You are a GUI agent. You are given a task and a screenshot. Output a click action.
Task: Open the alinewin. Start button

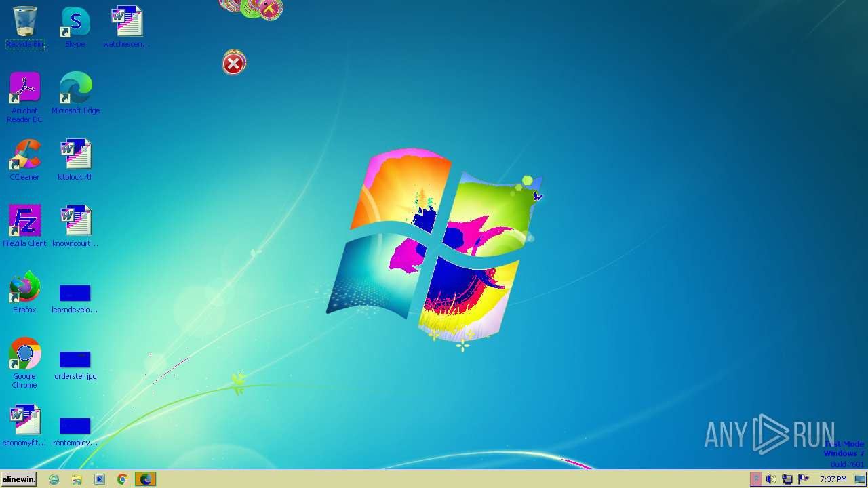[x=19, y=479]
